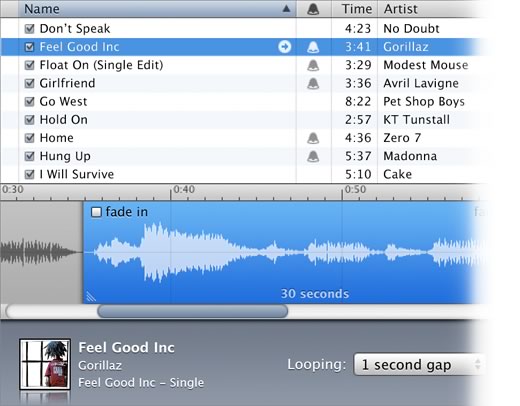
Task: Select the song Home
Action: [57, 138]
